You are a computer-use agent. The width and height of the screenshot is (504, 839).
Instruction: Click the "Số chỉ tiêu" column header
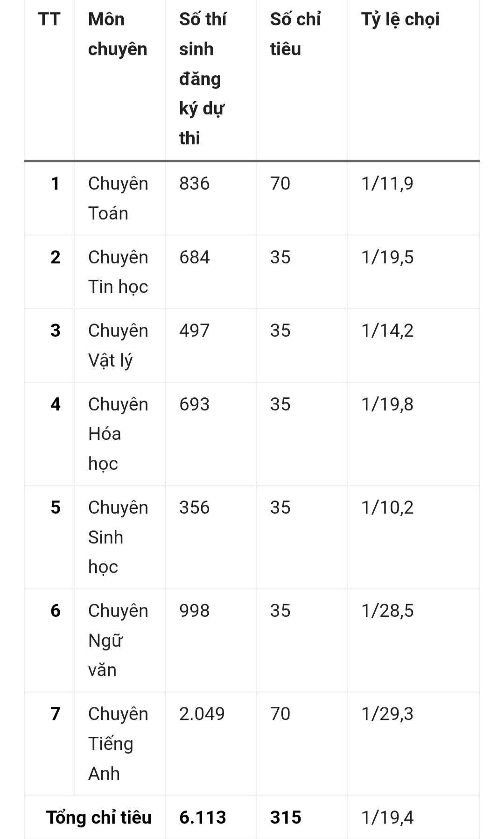click(295, 34)
